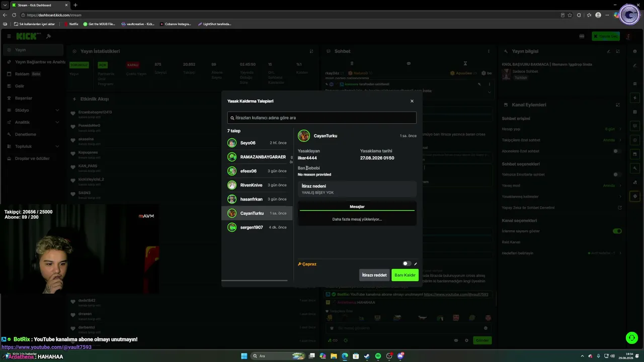Expand the Kanal Eylemleri panel

pyautogui.click(x=618, y=105)
